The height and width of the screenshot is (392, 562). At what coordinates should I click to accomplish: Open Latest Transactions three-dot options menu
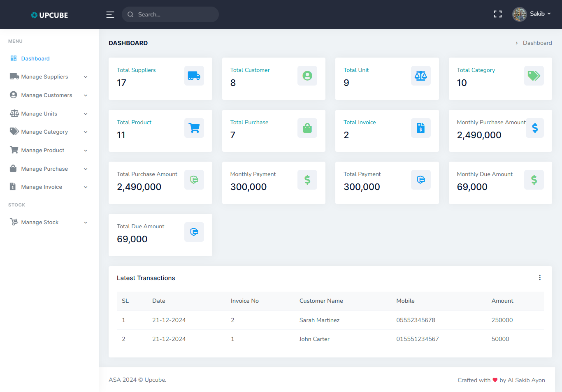(x=539, y=278)
